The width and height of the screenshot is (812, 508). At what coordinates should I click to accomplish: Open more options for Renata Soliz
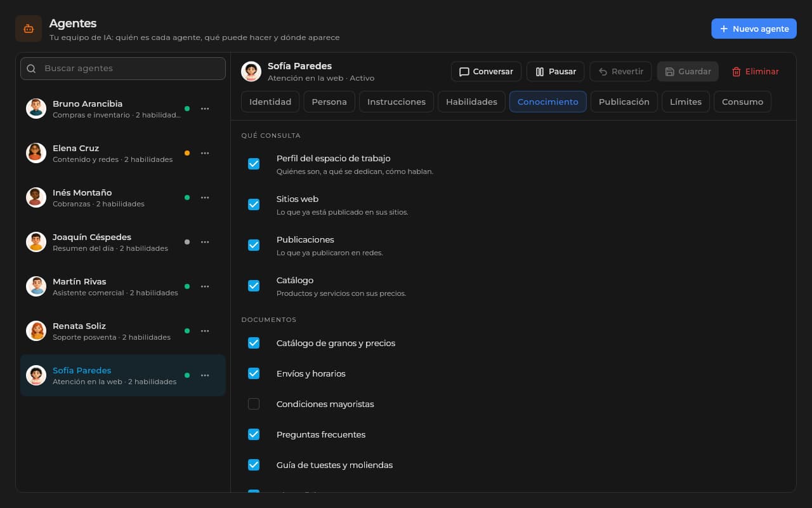point(205,331)
